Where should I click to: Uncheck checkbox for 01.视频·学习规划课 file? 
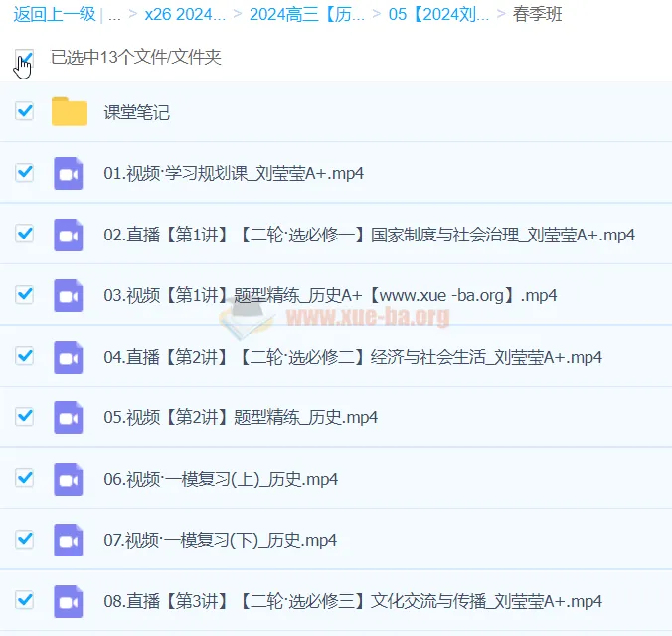[x=25, y=173]
